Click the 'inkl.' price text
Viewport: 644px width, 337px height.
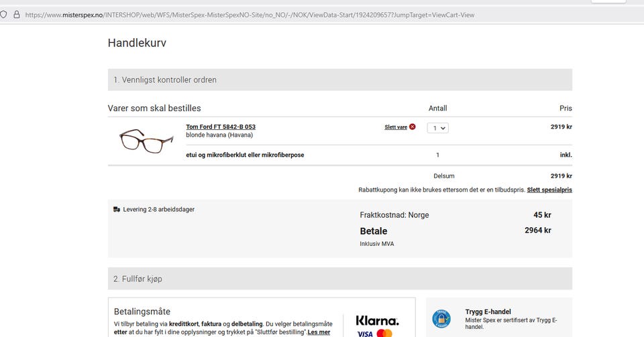click(x=566, y=155)
